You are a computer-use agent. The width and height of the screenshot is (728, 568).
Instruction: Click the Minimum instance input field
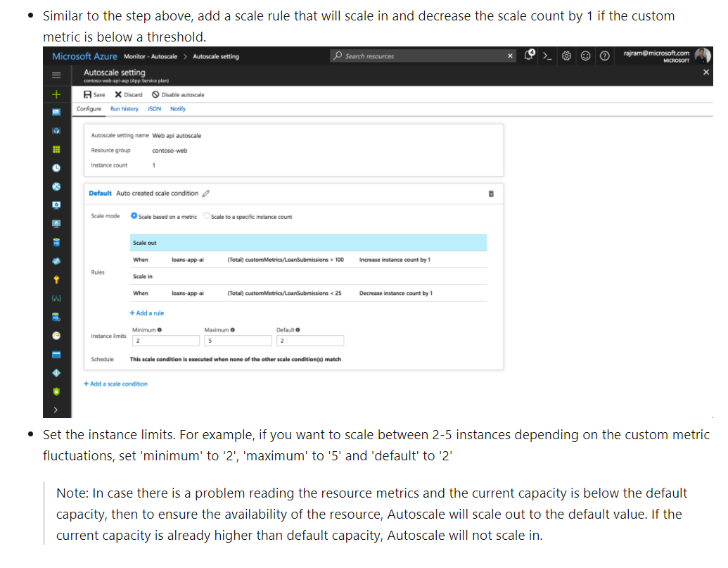coord(166,341)
